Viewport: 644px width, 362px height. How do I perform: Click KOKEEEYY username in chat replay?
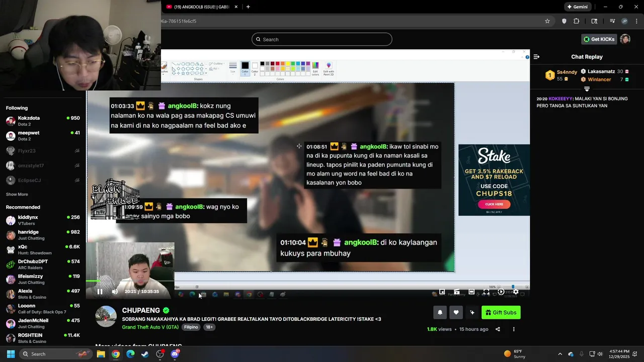[x=560, y=99]
